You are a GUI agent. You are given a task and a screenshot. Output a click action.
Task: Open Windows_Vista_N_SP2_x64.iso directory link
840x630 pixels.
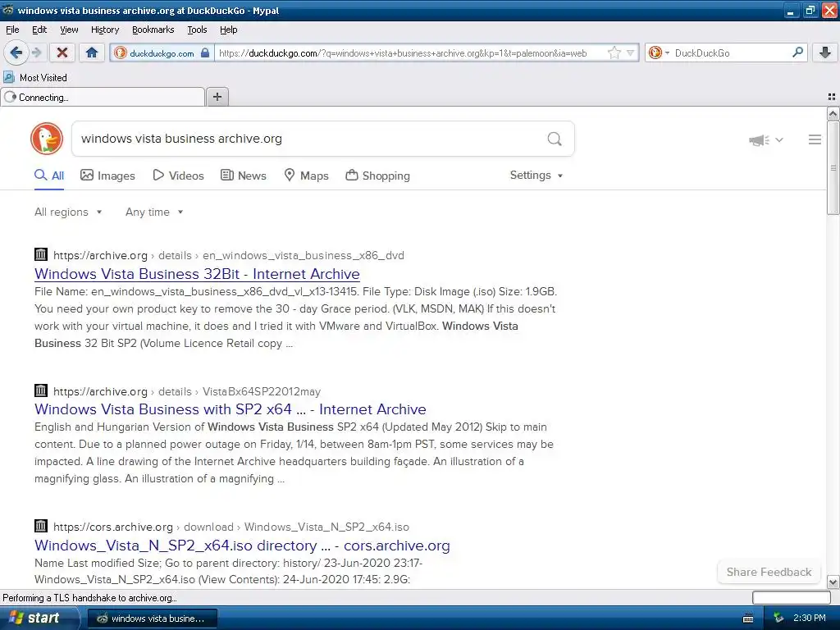pyautogui.click(x=242, y=546)
